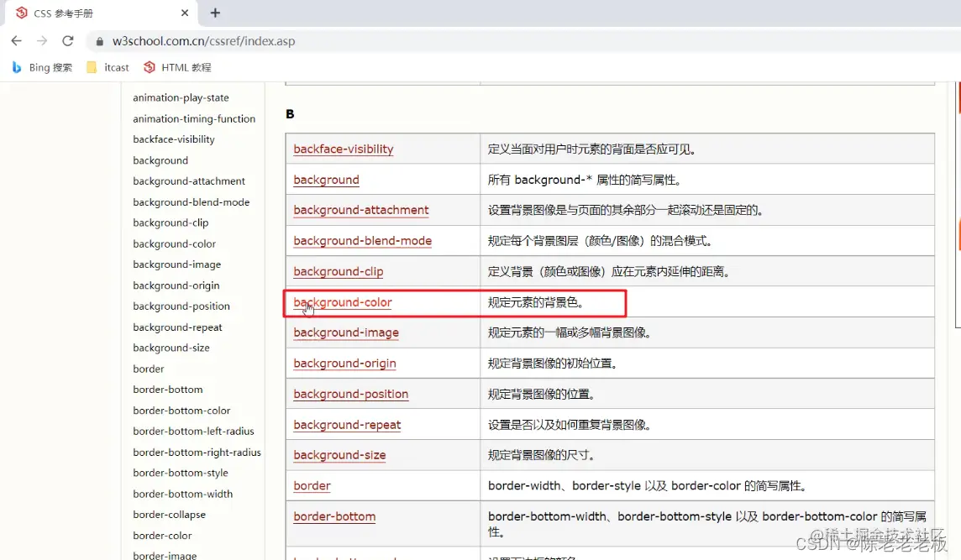Click description 定义当面对用户时元素的背面是否应可见。

[x=591, y=149]
